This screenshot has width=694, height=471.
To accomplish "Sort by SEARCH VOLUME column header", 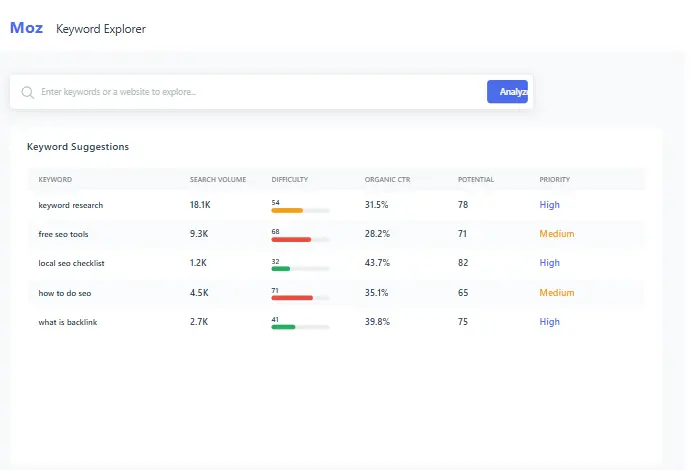I will [x=218, y=179].
